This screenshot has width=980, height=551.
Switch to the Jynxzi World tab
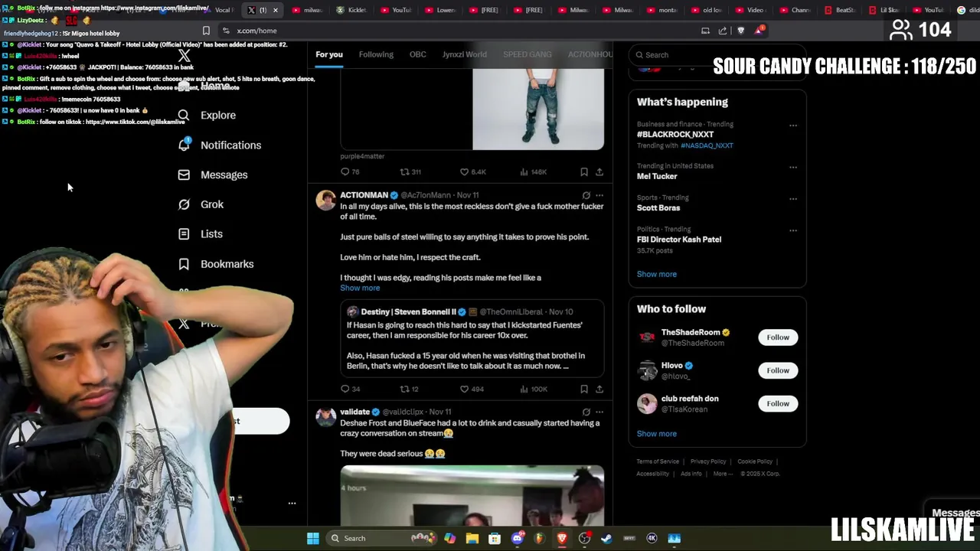point(465,54)
